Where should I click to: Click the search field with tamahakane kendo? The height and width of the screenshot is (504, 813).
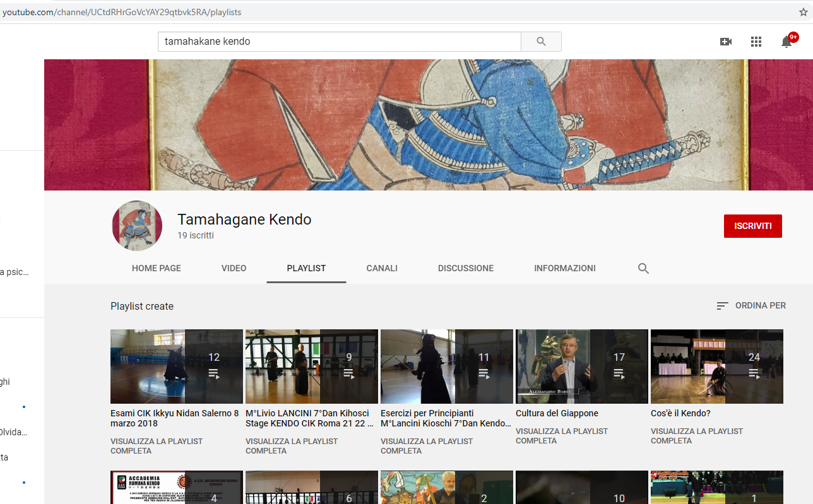[339, 42]
